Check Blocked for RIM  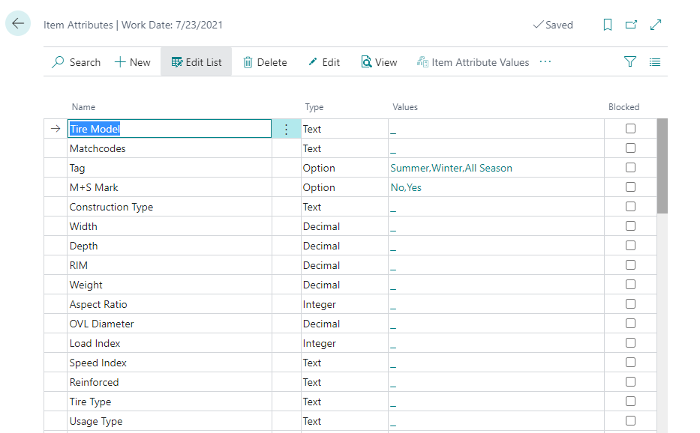630,265
